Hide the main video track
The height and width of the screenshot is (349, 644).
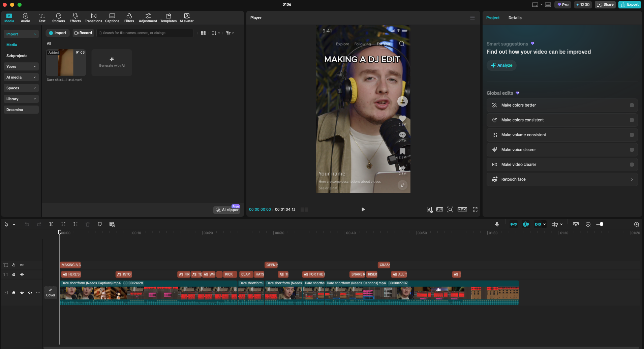(x=22, y=292)
